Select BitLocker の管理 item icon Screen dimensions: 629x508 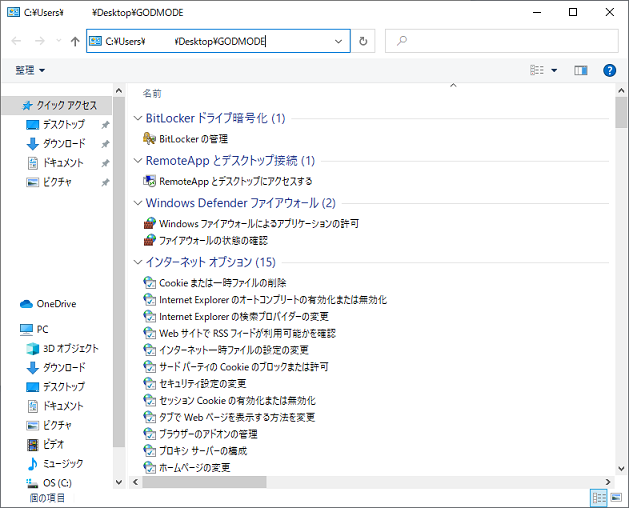[x=149, y=138]
